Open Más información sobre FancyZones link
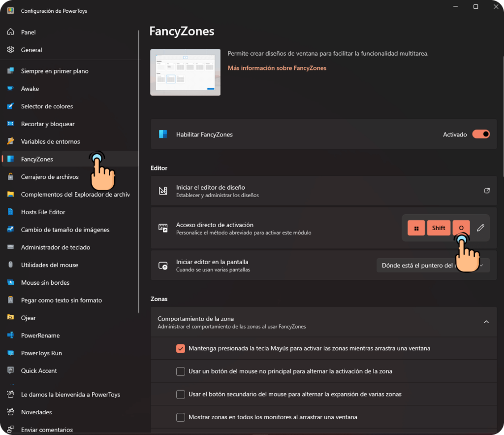The width and height of the screenshot is (504, 435). pyautogui.click(x=277, y=68)
